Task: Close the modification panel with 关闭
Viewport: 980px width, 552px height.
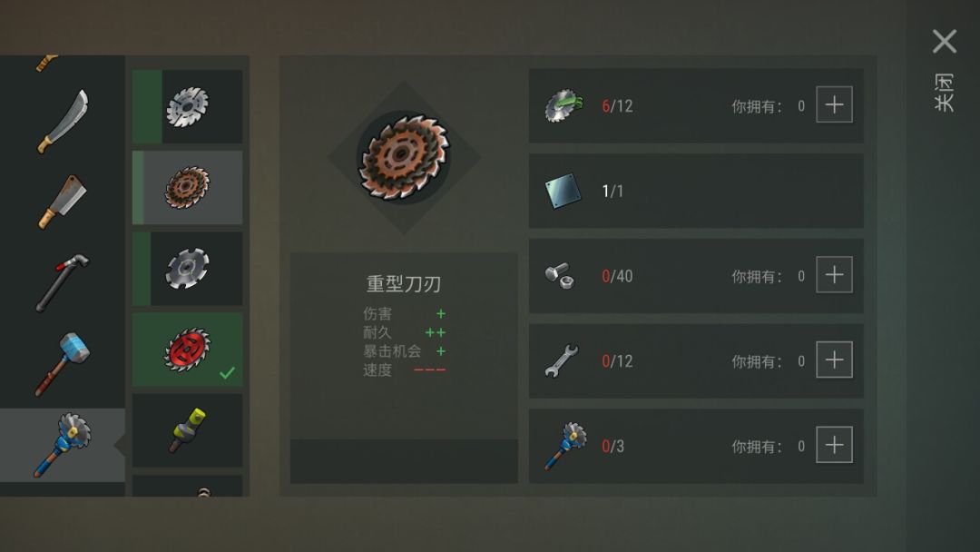Action: tap(945, 70)
